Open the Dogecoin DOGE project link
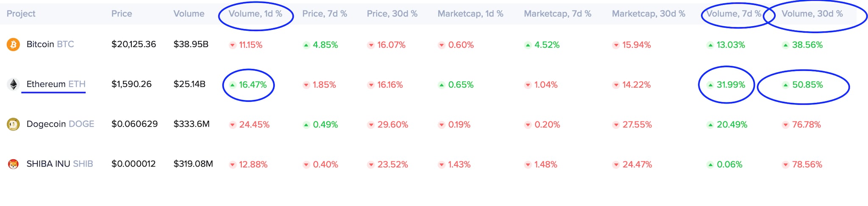Image resolution: width=868 pixels, height=206 pixels. [x=60, y=124]
